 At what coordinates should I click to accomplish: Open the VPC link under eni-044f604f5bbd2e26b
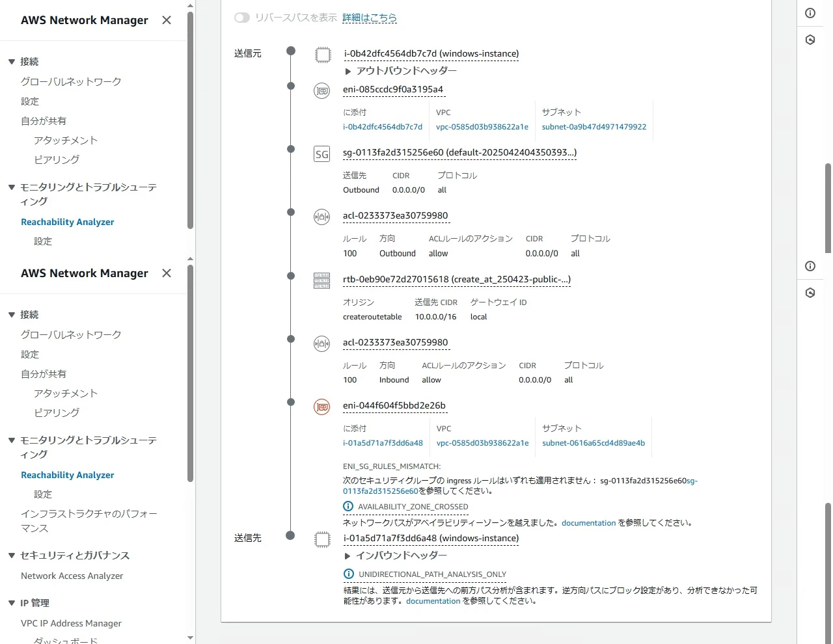(483, 443)
